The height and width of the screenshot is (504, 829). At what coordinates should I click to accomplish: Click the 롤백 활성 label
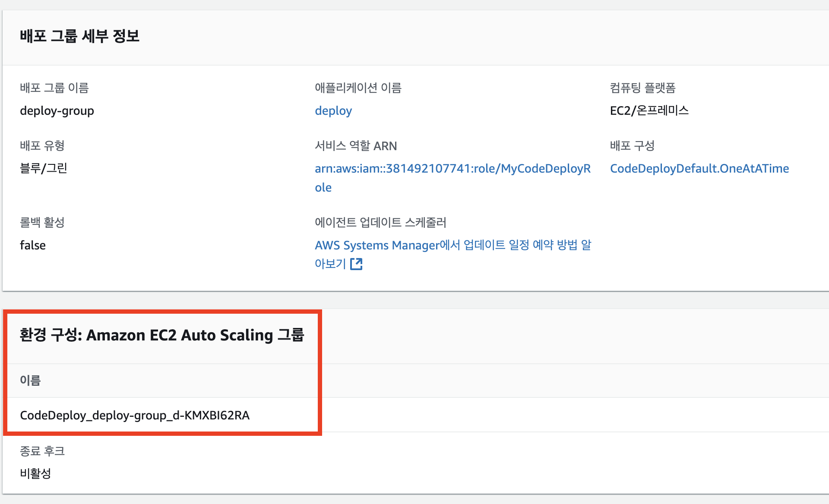pos(42,222)
